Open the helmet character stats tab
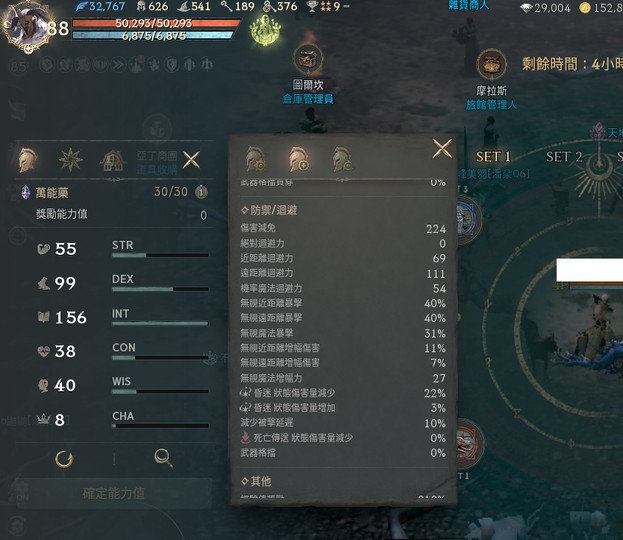Screen dimensions: 623x540 click(28, 160)
